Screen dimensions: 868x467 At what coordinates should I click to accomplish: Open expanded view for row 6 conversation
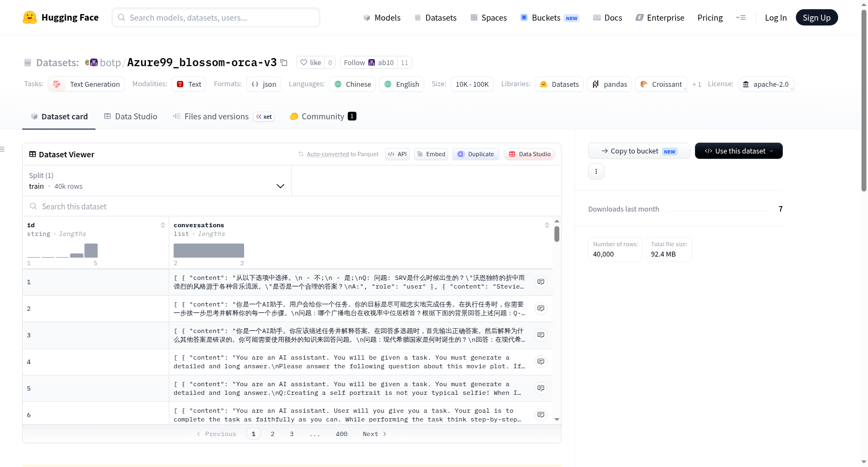tap(541, 415)
